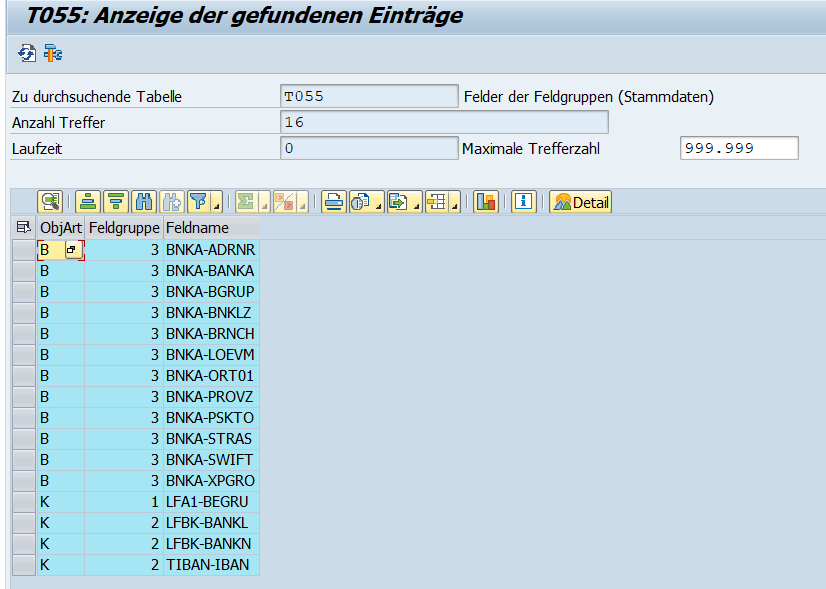Click the Detail button
The width and height of the screenshot is (826, 589).
tap(580, 202)
